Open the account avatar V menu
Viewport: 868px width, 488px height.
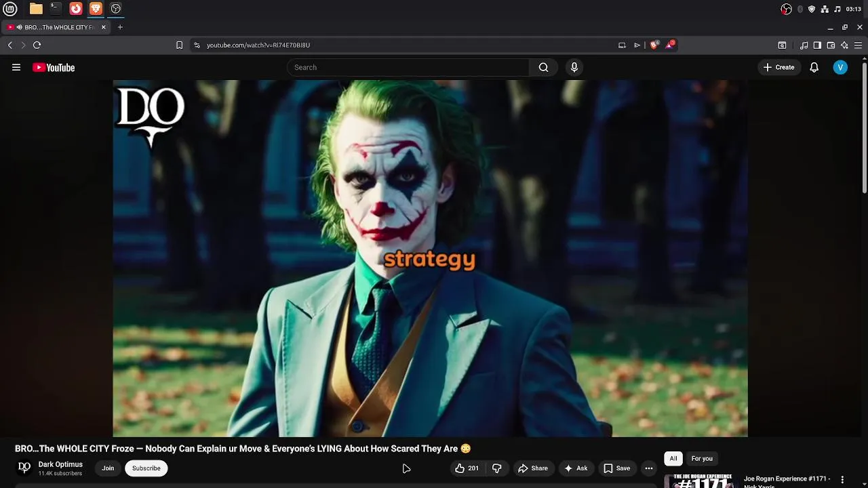pyautogui.click(x=840, y=67)
